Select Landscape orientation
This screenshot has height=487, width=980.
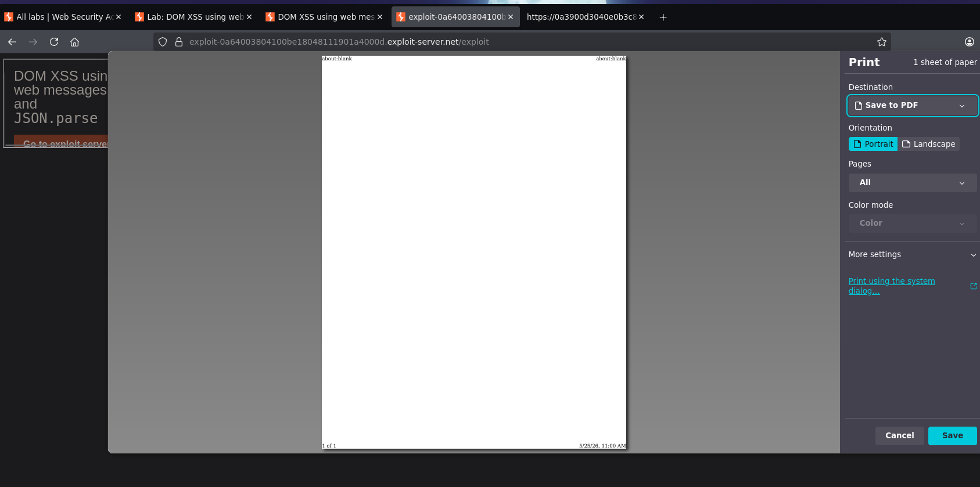928,144
